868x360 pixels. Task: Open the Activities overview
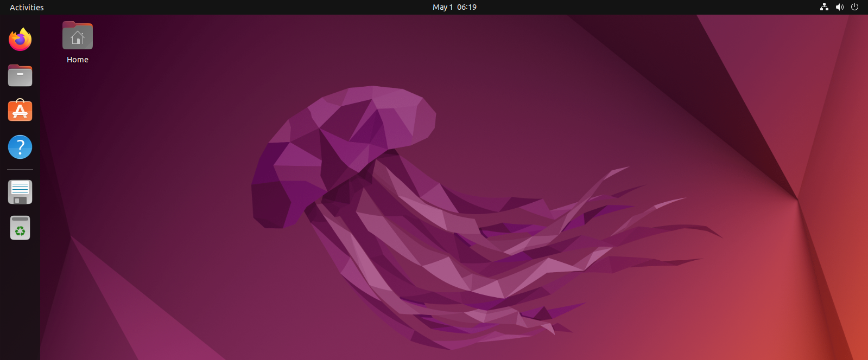27,7
